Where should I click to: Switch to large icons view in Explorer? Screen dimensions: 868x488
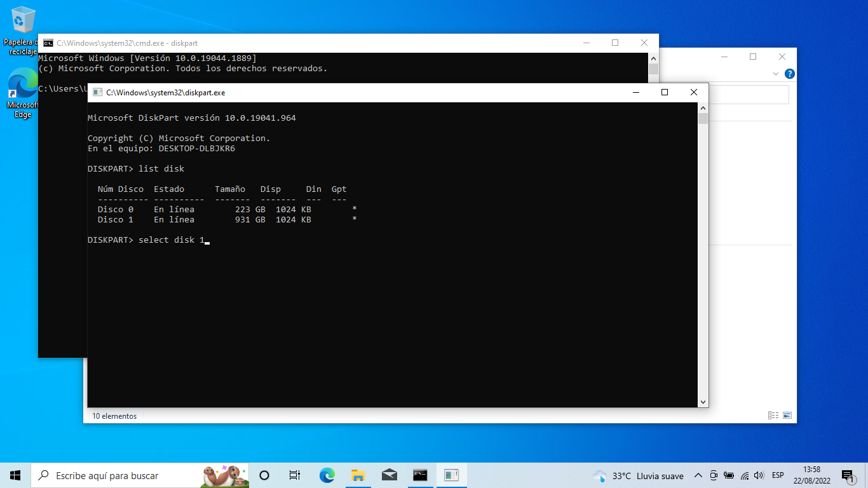[x=787, y=416]
